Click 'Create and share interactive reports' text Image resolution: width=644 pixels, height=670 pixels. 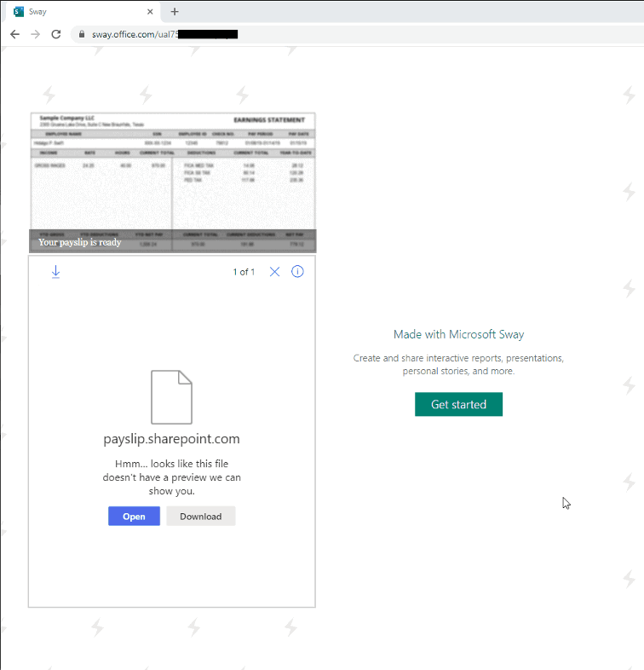tap(458, 365)
